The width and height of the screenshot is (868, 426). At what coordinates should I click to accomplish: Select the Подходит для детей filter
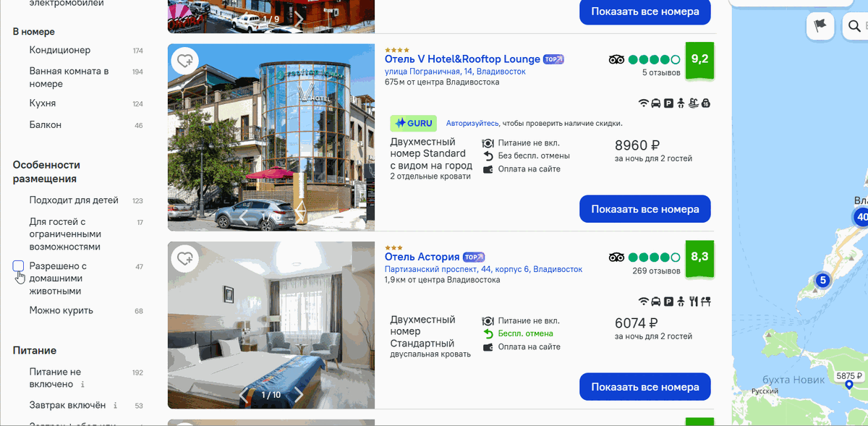click(x=74, y=200)
